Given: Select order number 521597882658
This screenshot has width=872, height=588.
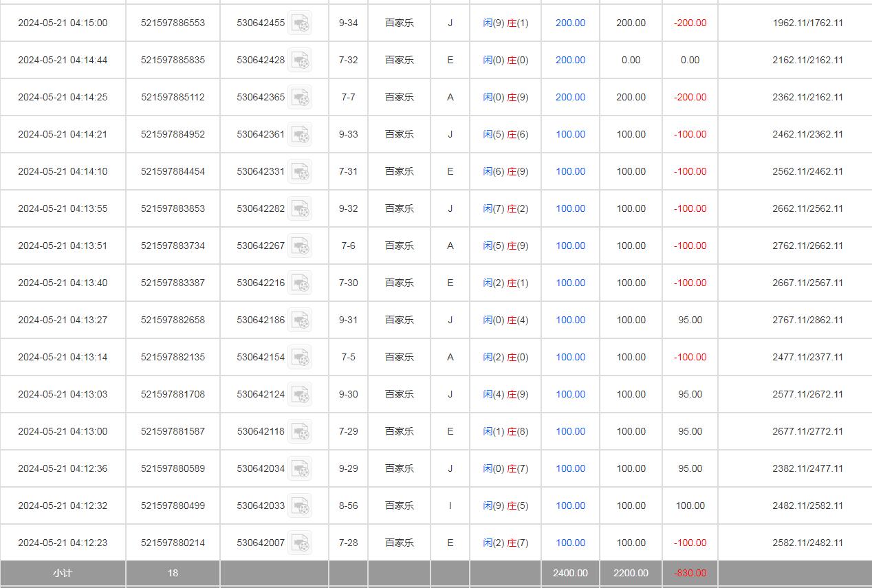Looking at the screenshot, I should pos(173,320).
